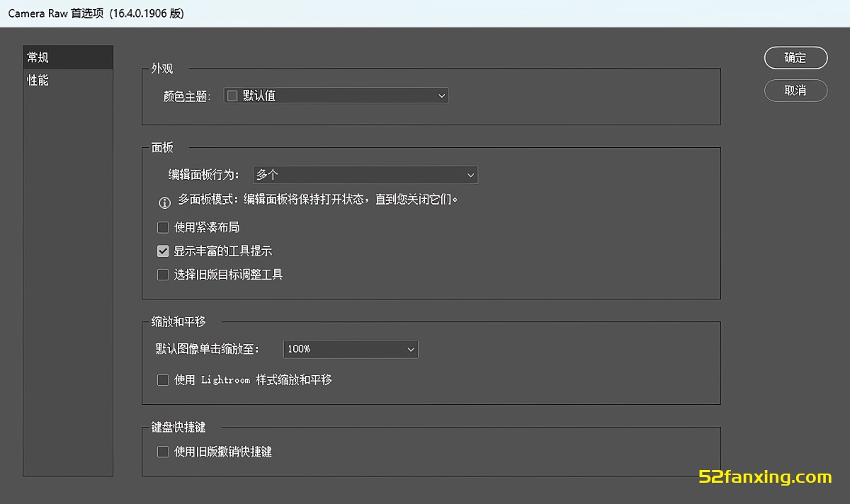Click the color theme swatch box beside 默认值
The height and width of the screenshot is (504, 850).
point(232,96)
